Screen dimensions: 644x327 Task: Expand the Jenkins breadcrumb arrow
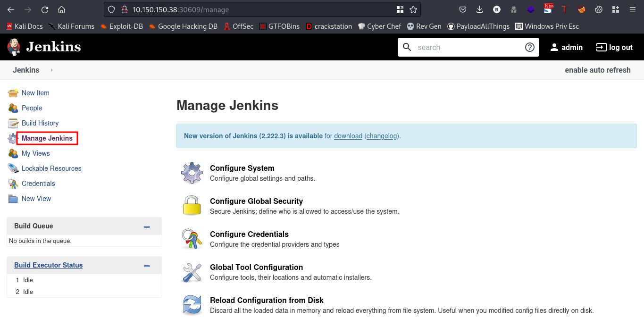[x=51, y=70]
